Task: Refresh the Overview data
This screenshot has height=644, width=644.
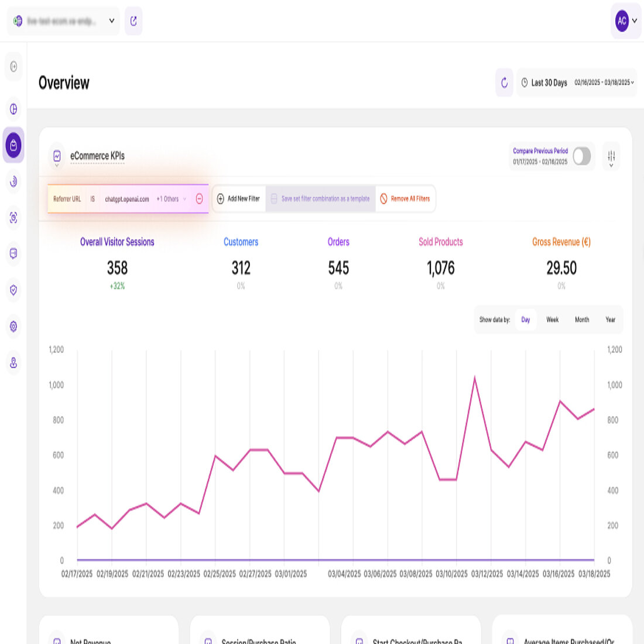Action: 503,83
